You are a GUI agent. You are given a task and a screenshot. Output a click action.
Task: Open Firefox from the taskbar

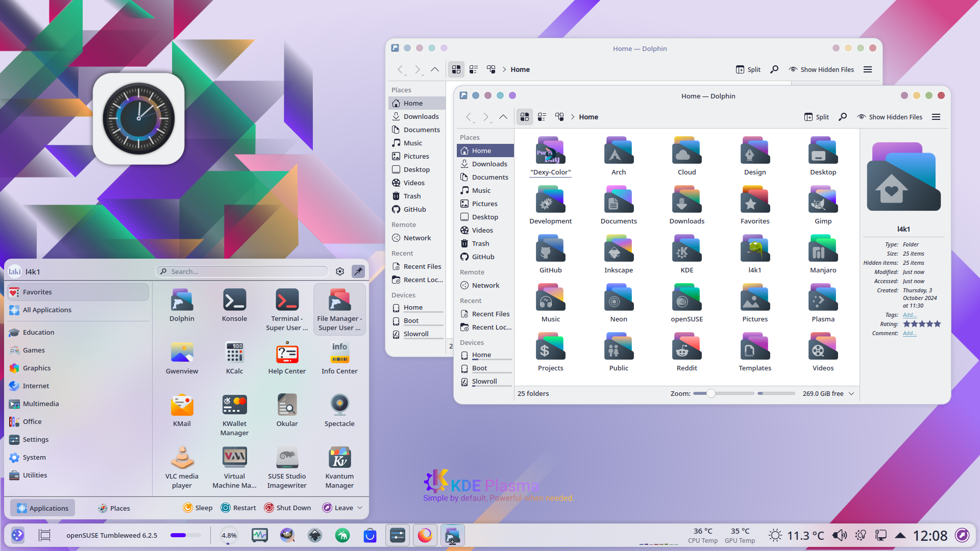[425, 535]
